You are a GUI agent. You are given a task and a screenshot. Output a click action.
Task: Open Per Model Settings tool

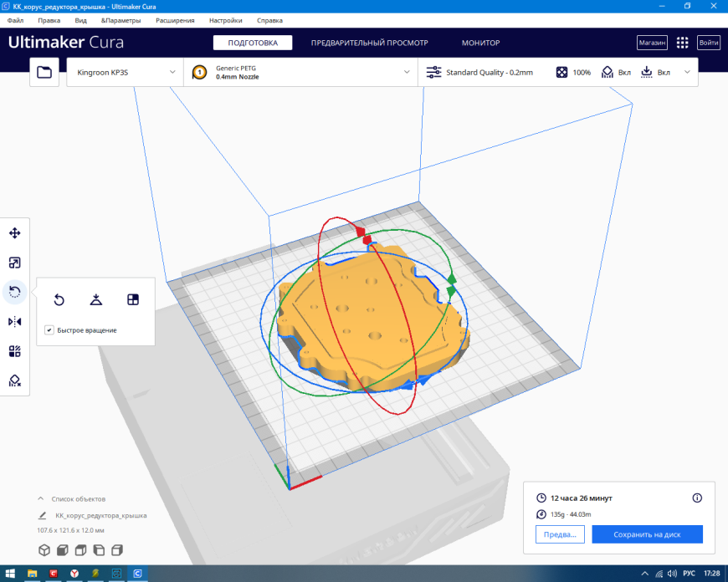15,351
